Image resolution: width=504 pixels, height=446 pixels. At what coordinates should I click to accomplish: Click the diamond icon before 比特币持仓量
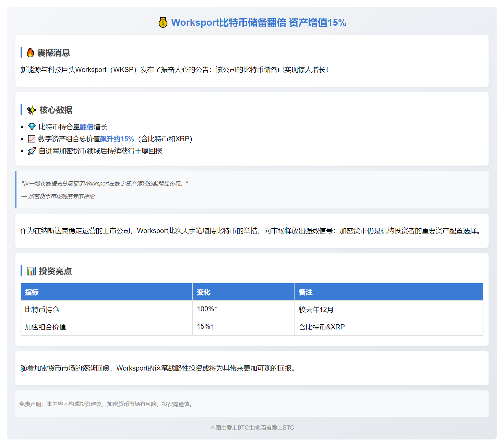pyautogui.click(x=32, y=127)
